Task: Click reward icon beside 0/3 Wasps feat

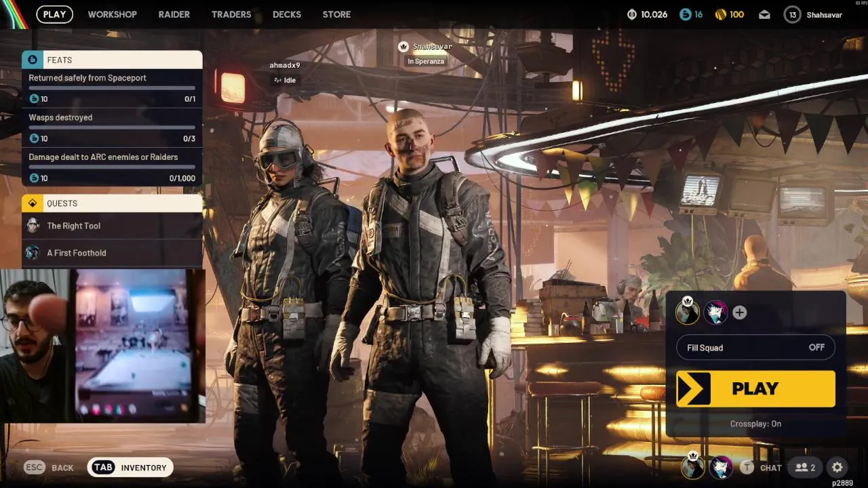Action: click(x=34, y=138)
